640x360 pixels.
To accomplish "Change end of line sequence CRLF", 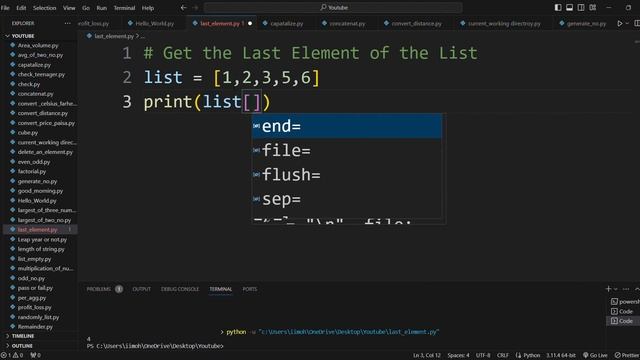I will (x=503, y=356).
